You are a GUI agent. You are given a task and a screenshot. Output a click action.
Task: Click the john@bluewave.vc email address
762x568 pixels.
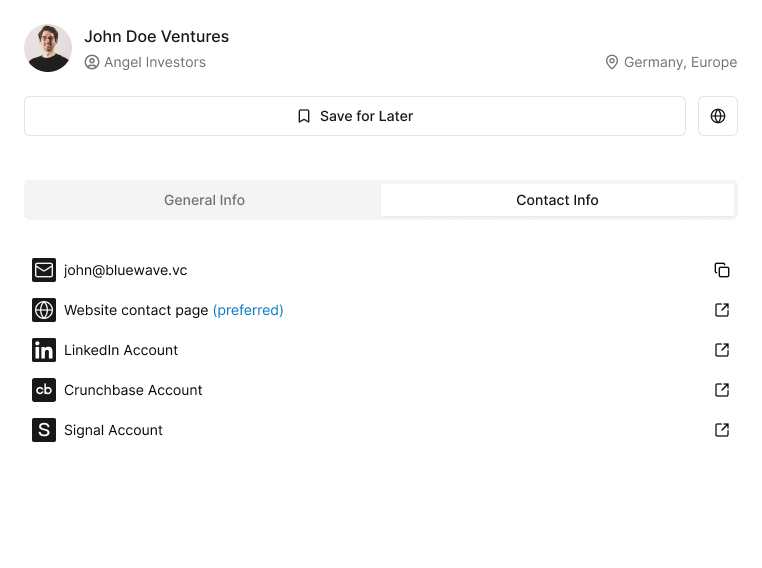click(125, 270)
